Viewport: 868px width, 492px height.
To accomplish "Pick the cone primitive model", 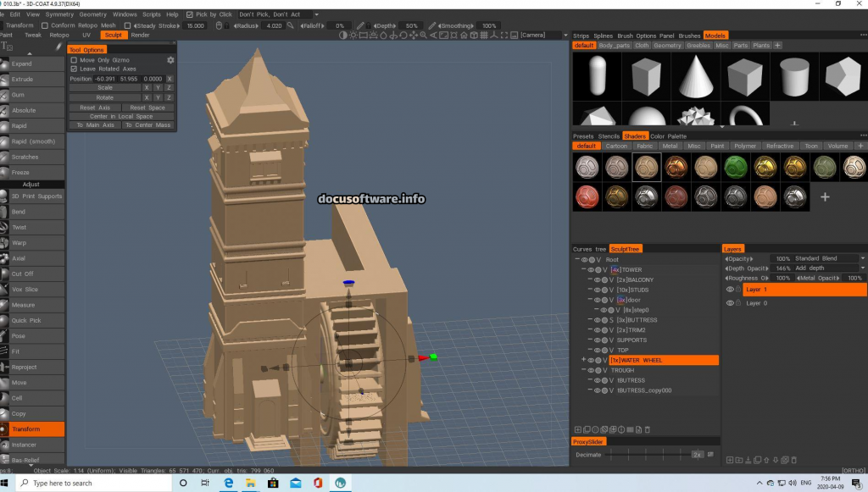I will click(x=696, y=76).
